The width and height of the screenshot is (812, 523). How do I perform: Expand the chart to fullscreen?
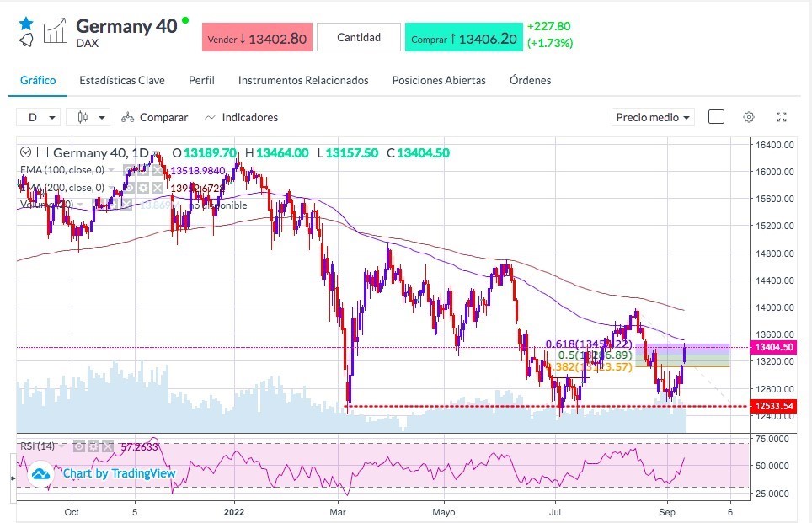782,117
